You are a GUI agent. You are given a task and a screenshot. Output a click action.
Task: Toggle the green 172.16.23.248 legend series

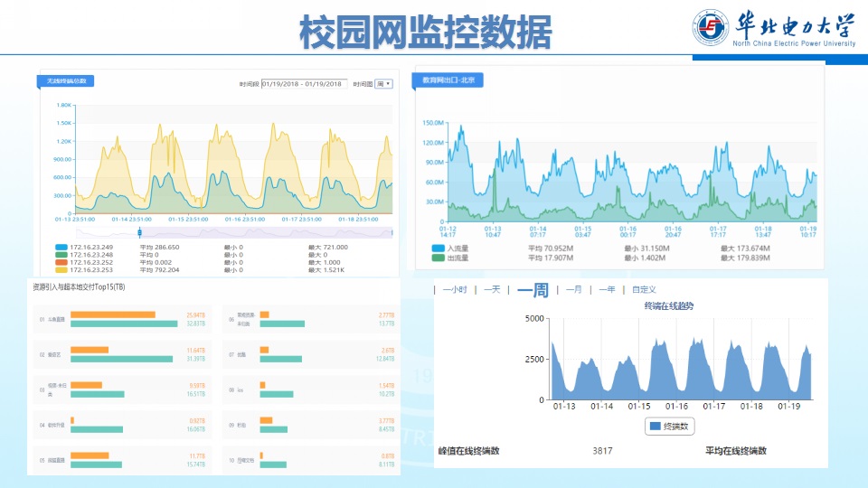pyautogui.click(x=61, y=255)
